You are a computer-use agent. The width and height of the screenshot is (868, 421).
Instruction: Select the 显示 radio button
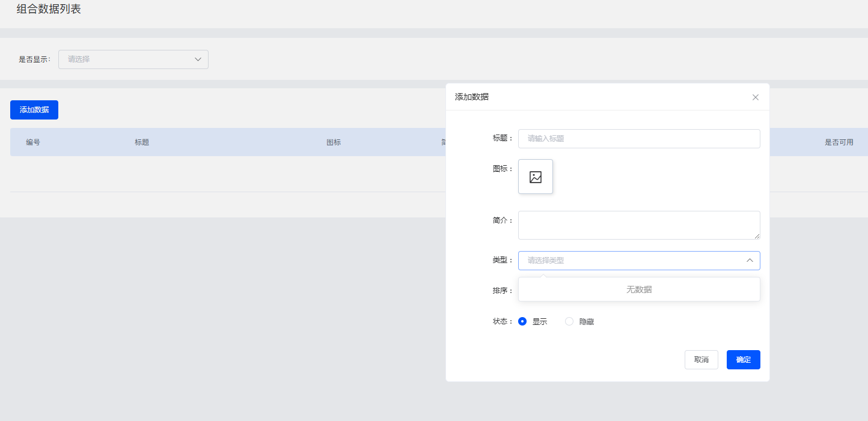tap(522, 321)
